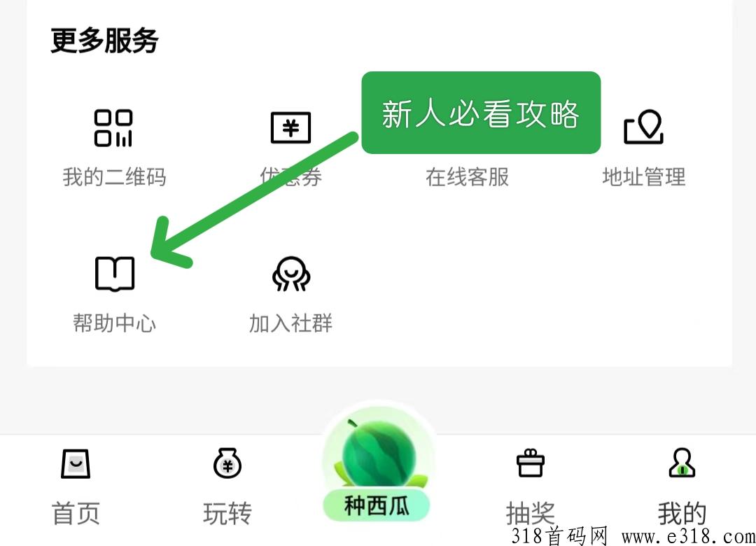Tap the profile person icon above 我的
The image size is (756, 546).
pyautogui.click(x=682, y=463)
